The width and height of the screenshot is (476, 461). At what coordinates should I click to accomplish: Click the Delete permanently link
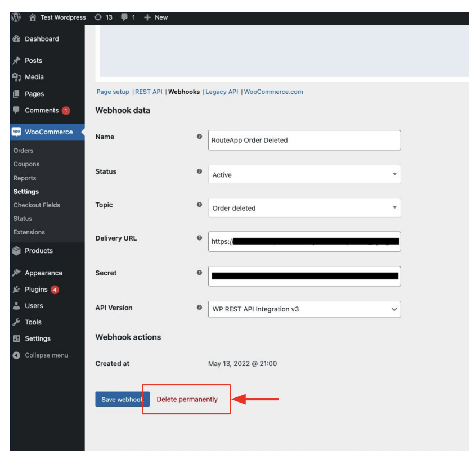pos(187,399)
